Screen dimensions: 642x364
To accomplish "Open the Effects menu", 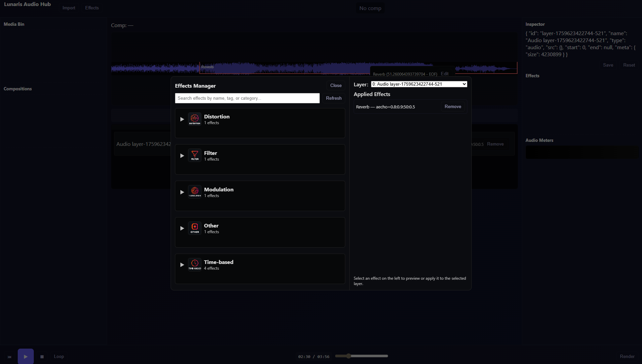I will click(92, 8).
